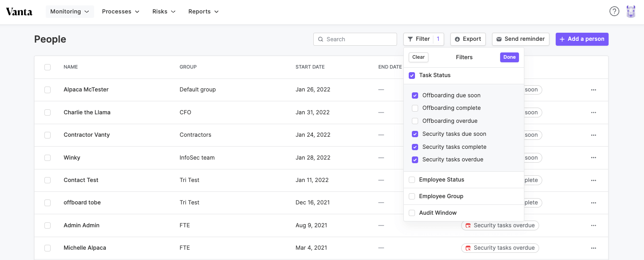Click the help question mark icon

(x=614, y=12)
